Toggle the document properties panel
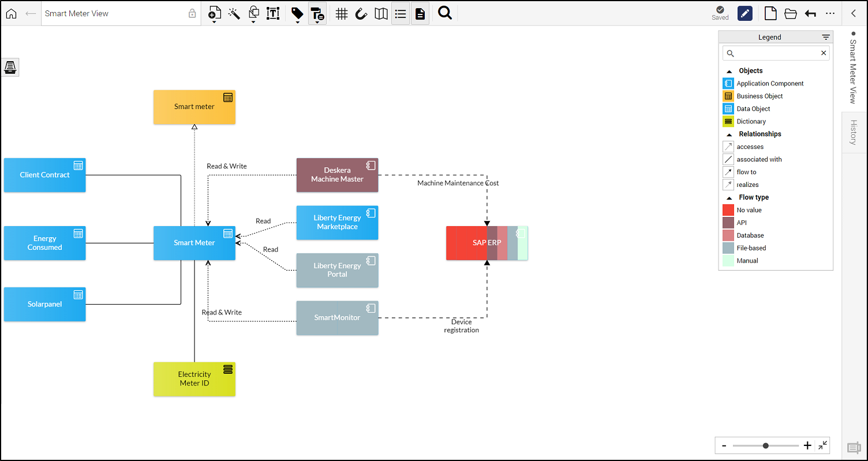Image resolution: width=868 pixels, height=461 pixels. (x=420, y=13)
